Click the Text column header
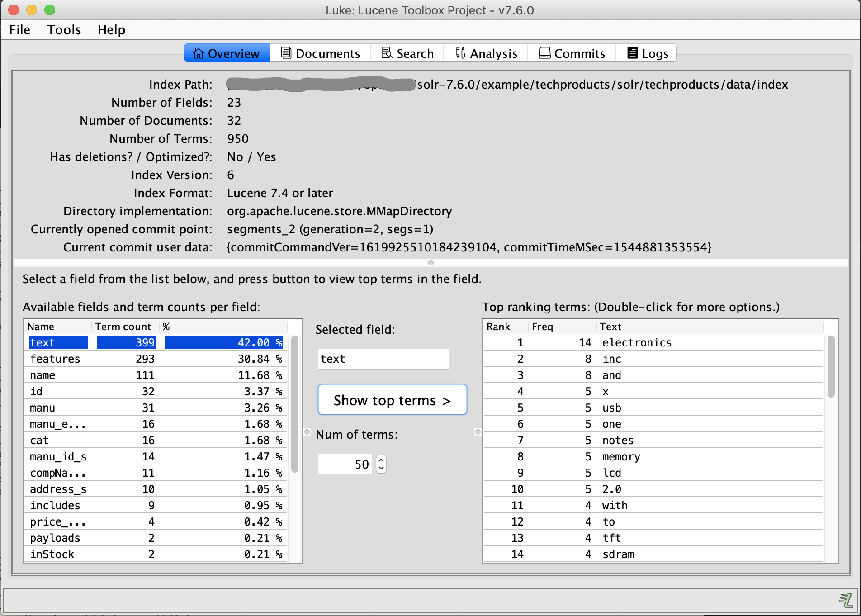The image size is (861, 616). (x=710, y=327)
